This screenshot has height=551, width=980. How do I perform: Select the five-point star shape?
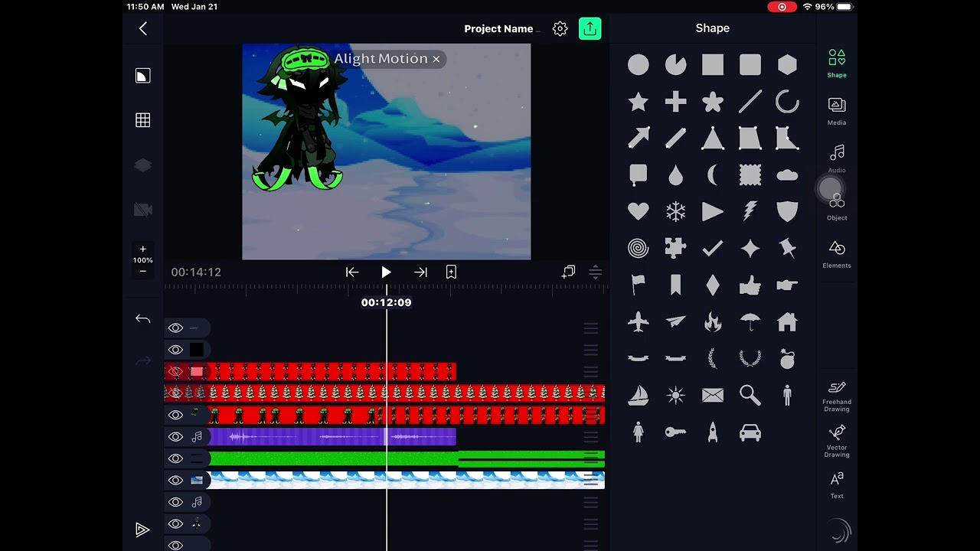coord(638,102)
